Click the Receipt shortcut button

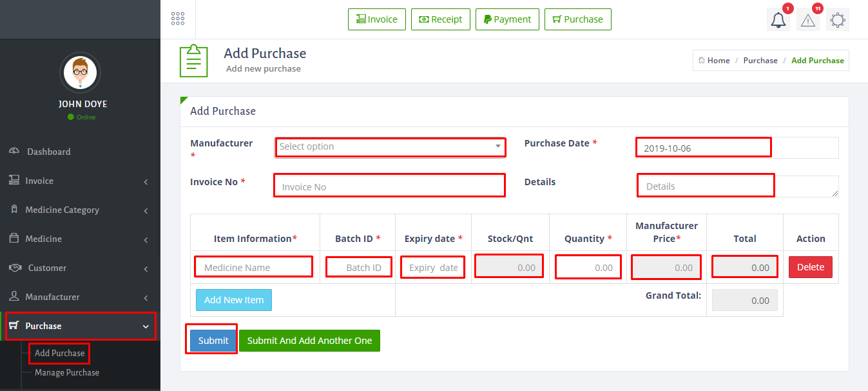pyautogui.click(x=441, y=19)
